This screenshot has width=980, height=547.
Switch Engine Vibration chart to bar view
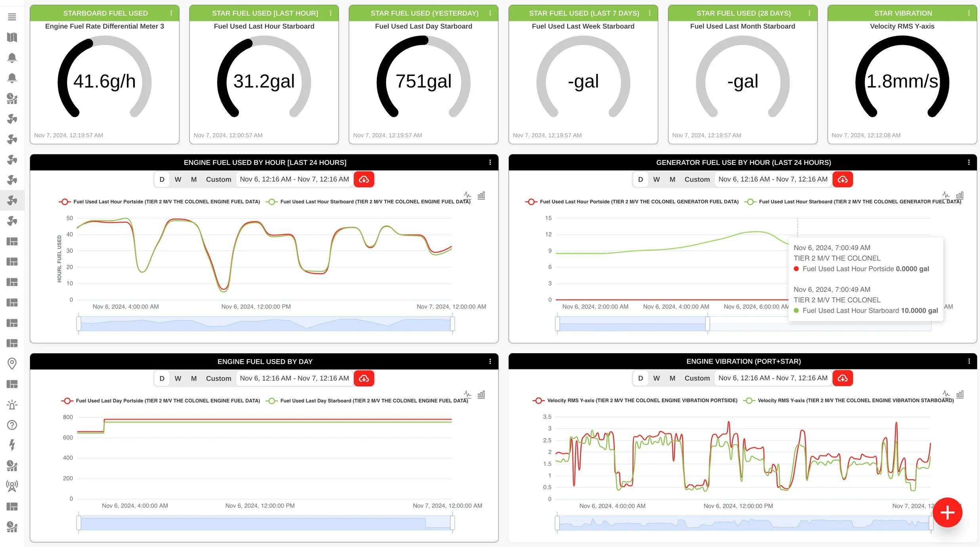point(960,394)
